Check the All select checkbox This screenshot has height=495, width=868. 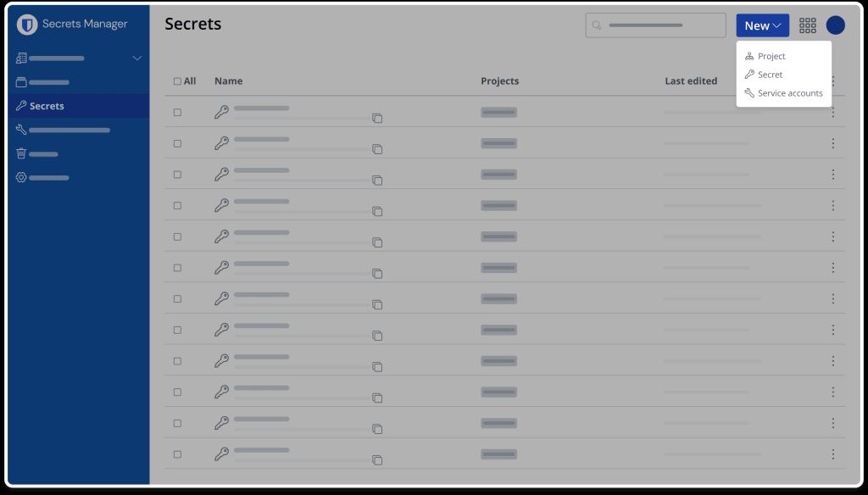tap(177, 81)
